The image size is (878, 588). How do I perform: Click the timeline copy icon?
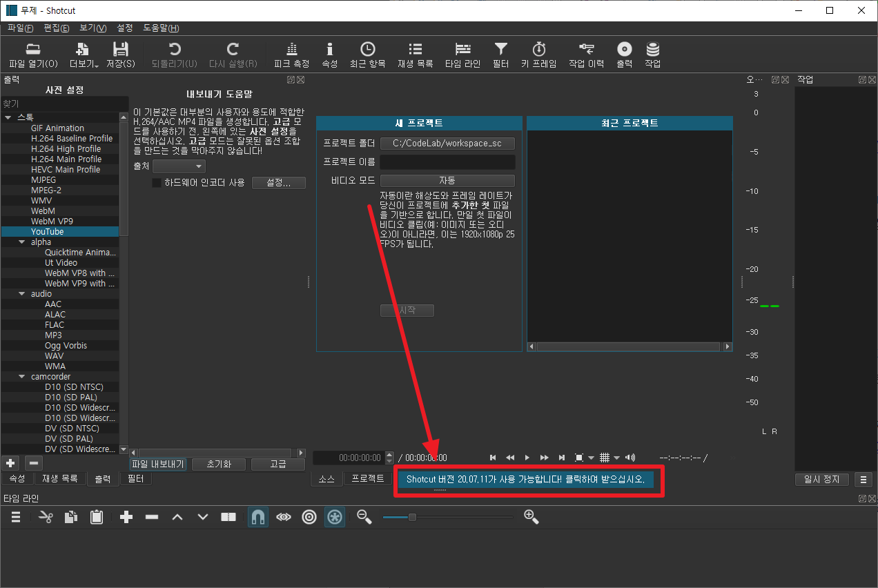pyautogui.click(x=71, y=516)
